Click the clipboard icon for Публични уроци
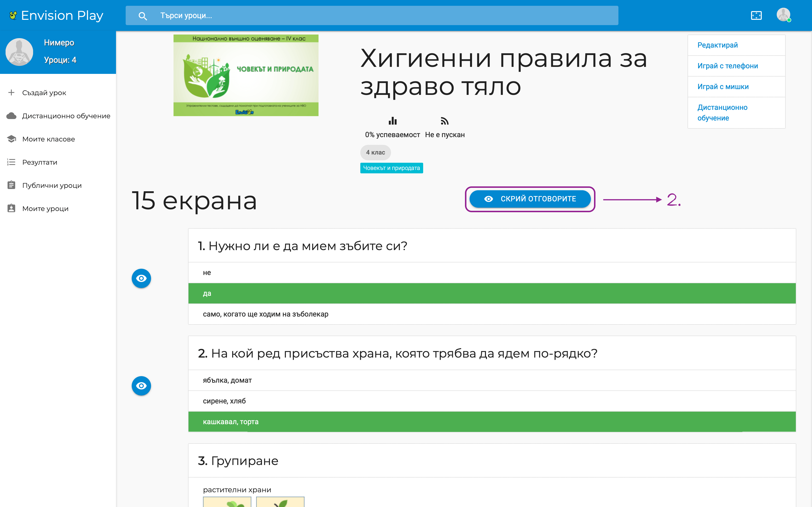Viewport: 812px width, 507px height. pos(11,185)
